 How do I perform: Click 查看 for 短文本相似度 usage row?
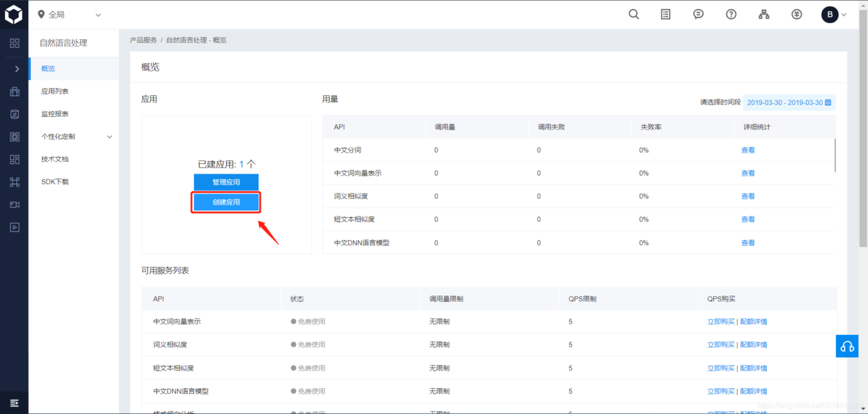[748, 219]
